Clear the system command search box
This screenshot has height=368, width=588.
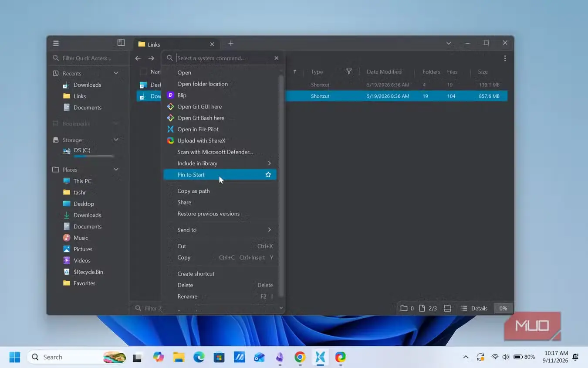[x=276, y=58]
